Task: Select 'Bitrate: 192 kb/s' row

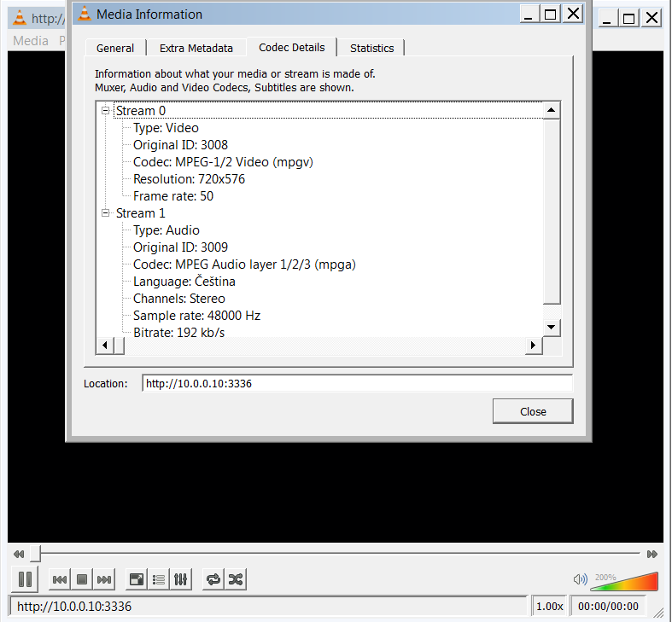Action: coord(178,332)
